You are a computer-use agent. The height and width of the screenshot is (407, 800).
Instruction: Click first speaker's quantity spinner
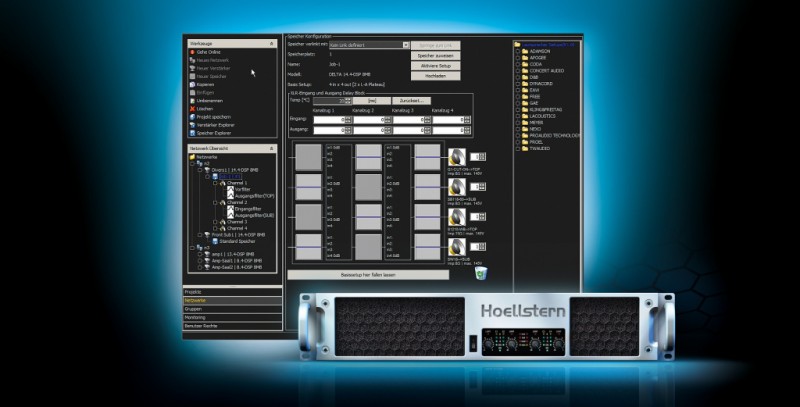point(478,157)
